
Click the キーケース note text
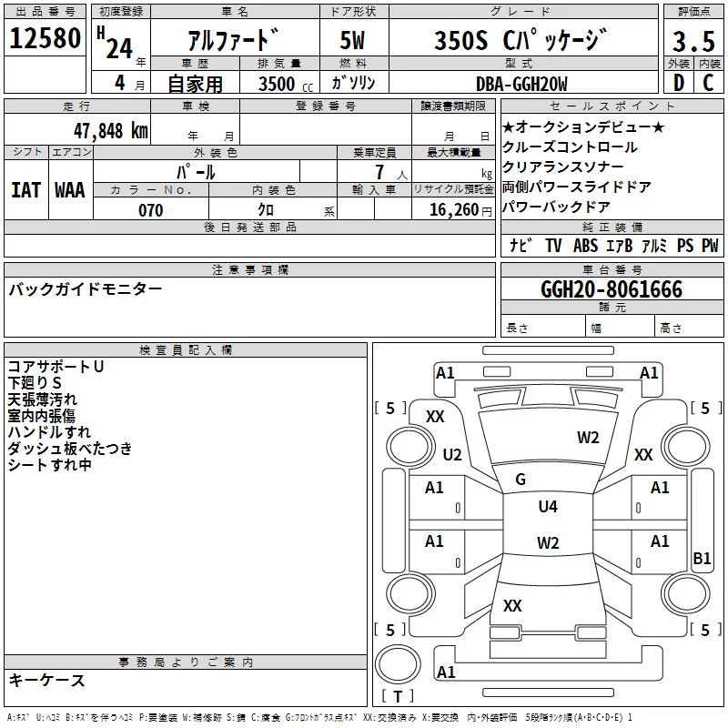(x=47, y=681)
